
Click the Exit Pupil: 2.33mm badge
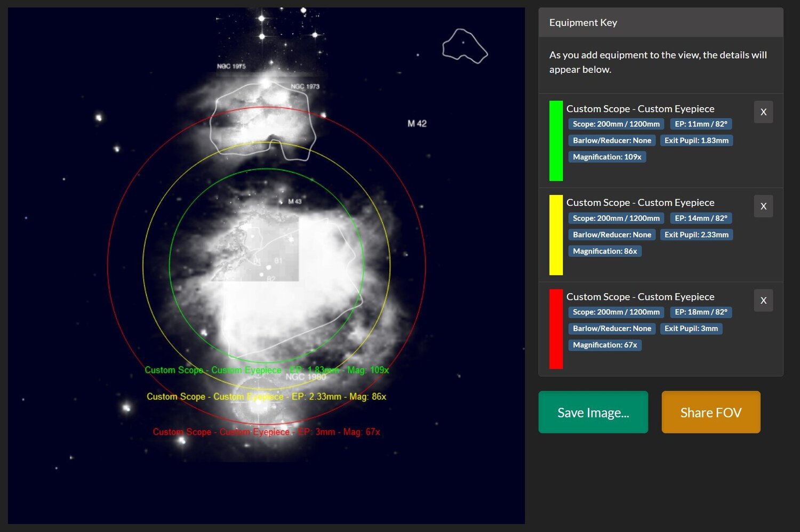[x=696, y=235]
